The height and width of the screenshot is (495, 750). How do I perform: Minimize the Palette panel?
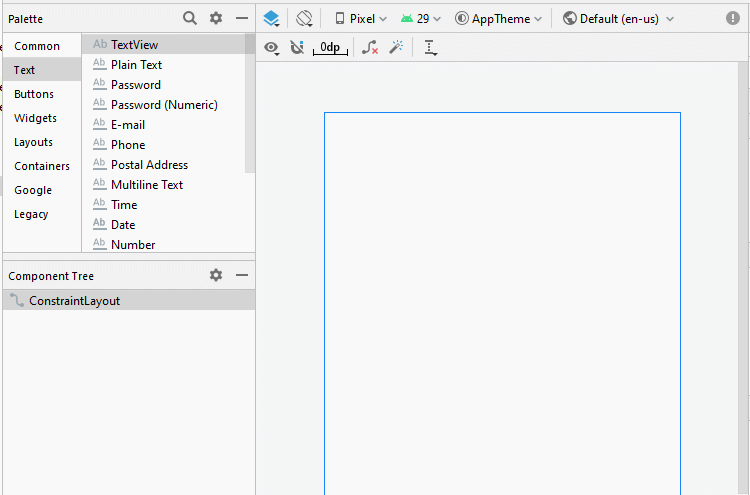tap(242, 18)
